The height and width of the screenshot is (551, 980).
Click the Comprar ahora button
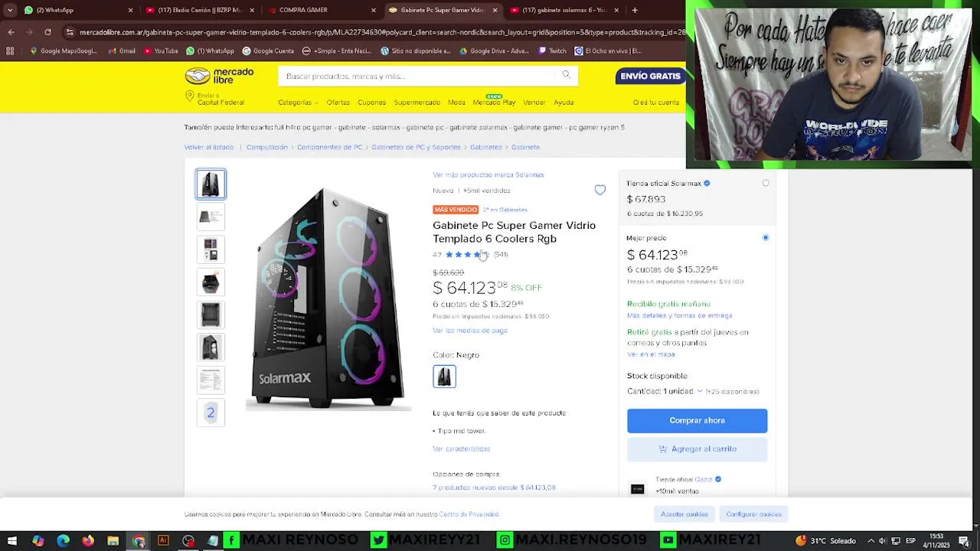697,420
